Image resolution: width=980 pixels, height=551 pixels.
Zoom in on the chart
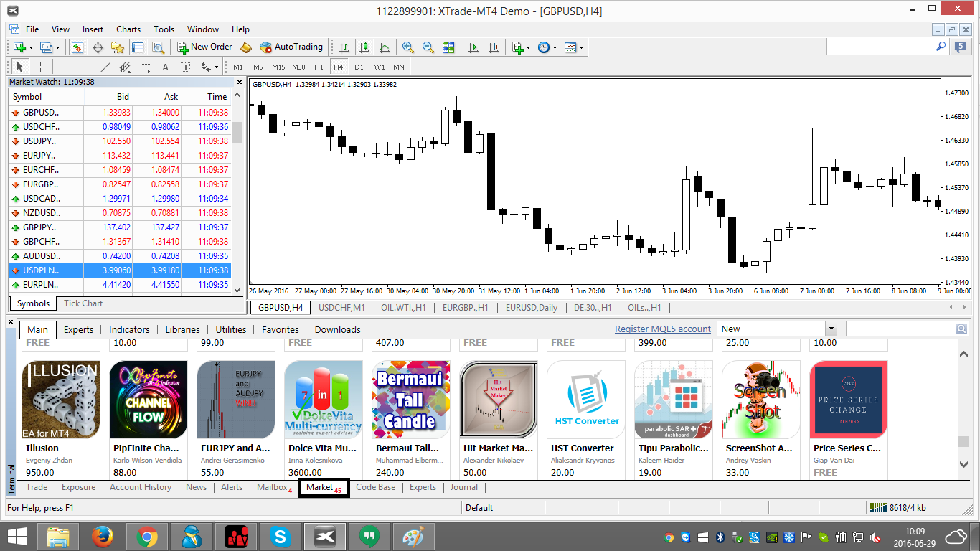[408, 47]
